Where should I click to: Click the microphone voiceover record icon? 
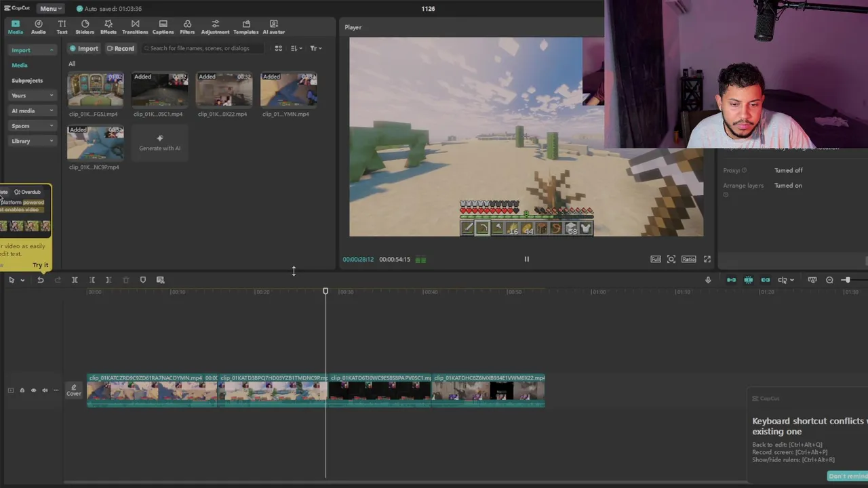click(x=708, y=280)
